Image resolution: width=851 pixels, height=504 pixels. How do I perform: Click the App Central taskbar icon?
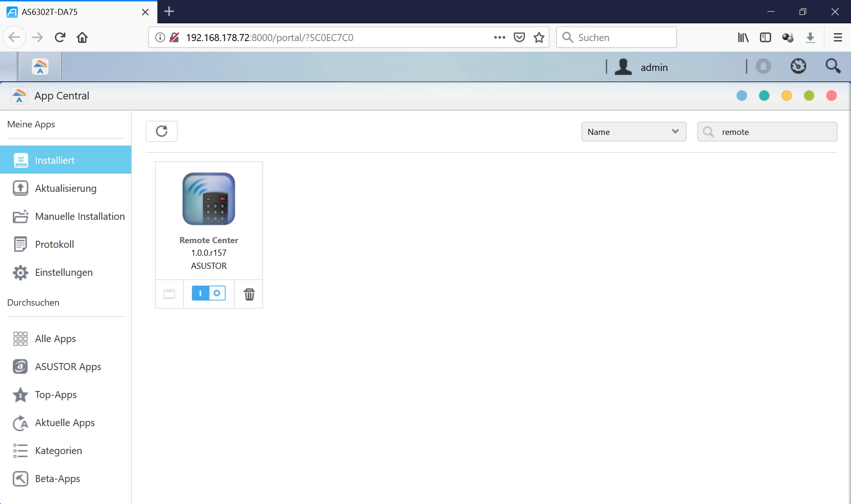point(40,67)
